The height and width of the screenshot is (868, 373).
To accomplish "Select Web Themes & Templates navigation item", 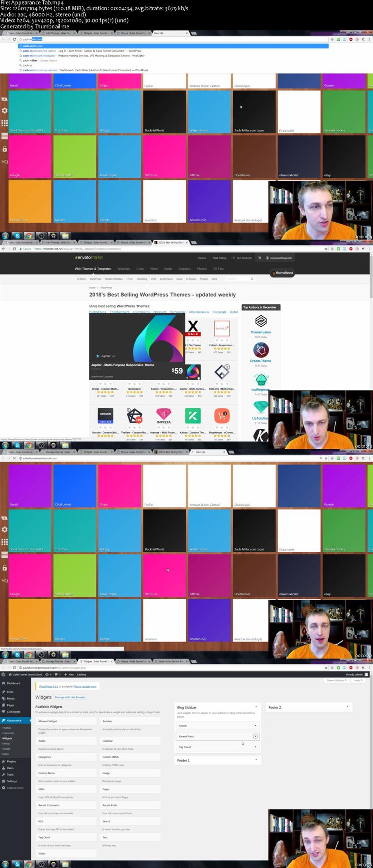I will click(93, 269).
